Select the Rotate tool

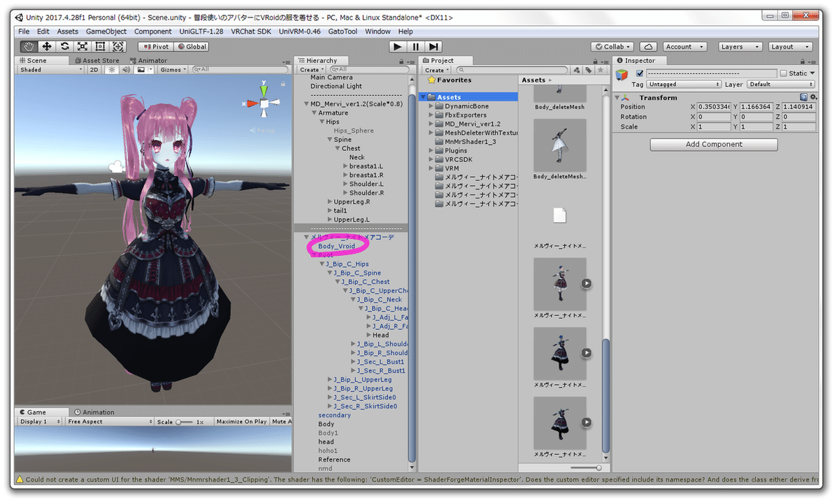pos(65,46)
